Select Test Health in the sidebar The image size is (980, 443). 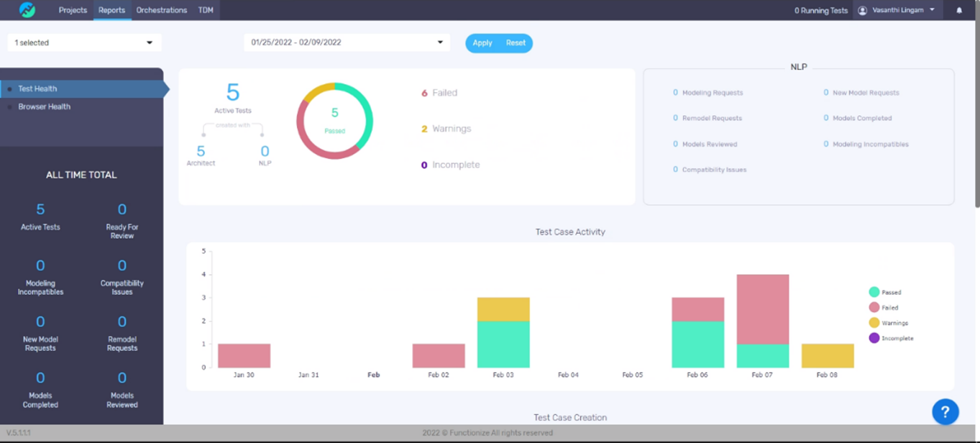[37, 88]
